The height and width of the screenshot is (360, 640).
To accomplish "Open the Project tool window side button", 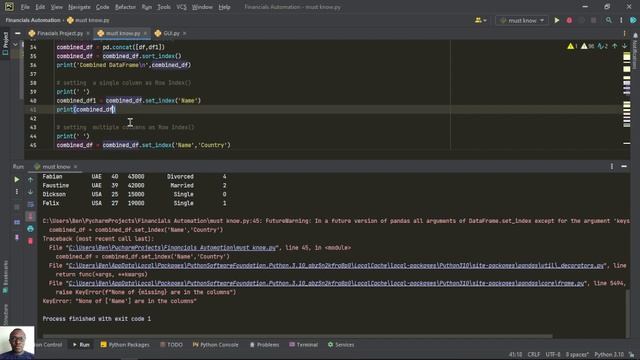I will pos(5,43).
